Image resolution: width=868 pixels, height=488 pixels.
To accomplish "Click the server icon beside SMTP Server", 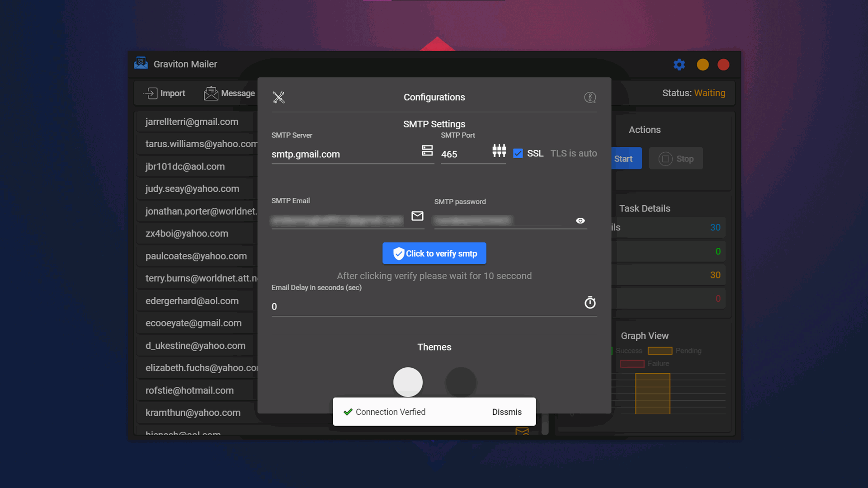I will pyautogui.click(x=427, y=150).
